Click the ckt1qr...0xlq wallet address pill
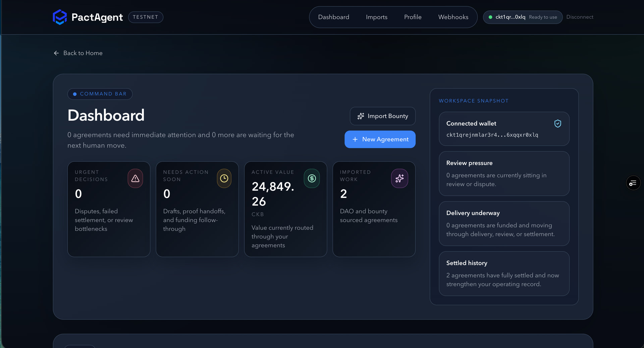 [x=523, y=17]
